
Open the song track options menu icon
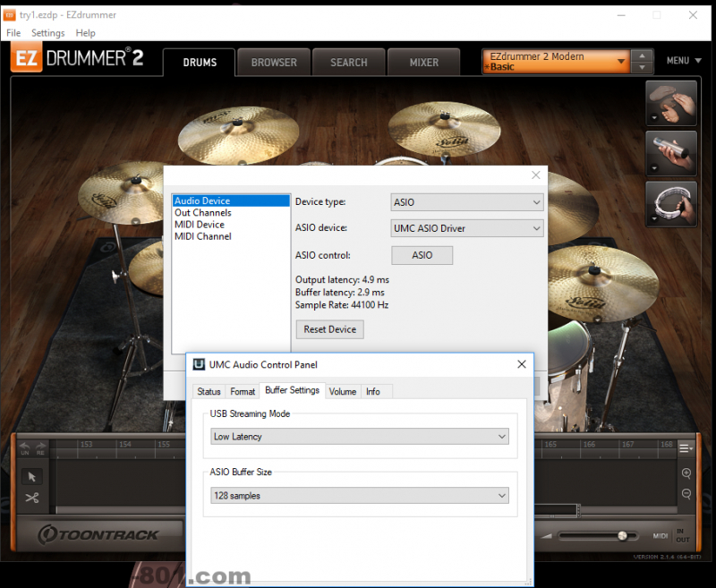point(686,447)
